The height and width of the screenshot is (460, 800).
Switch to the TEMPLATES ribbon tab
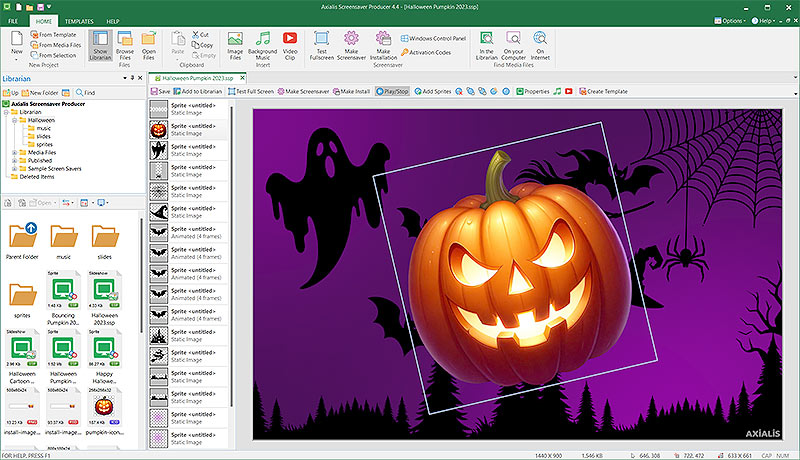coord(79,20)
